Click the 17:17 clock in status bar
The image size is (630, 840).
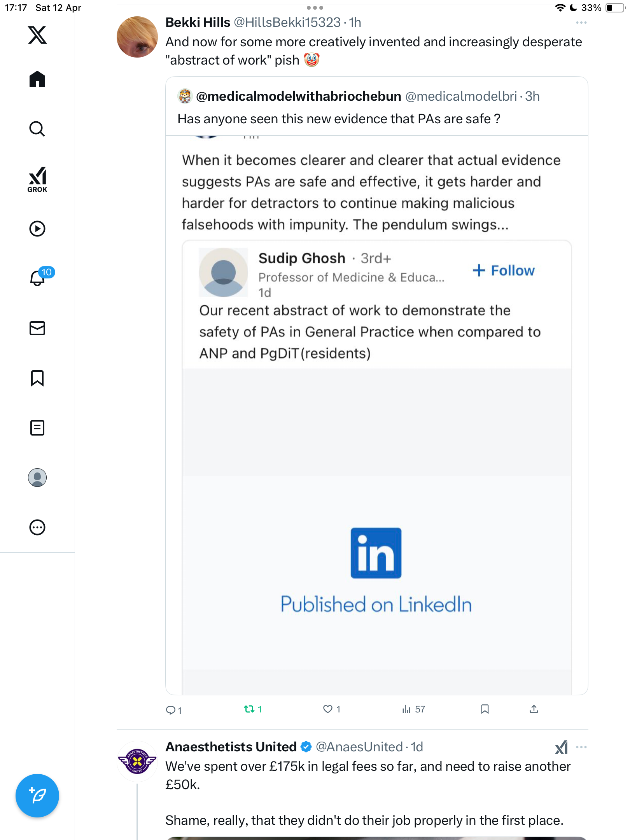click(x=16, y=8)
